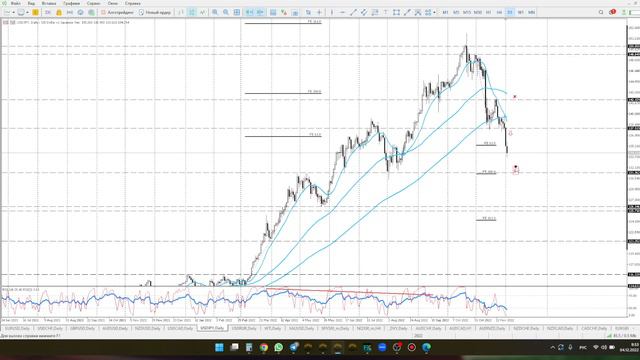Screen dimensions: 640x360
Task: Show hidden system tray icons
Action: 553,347
